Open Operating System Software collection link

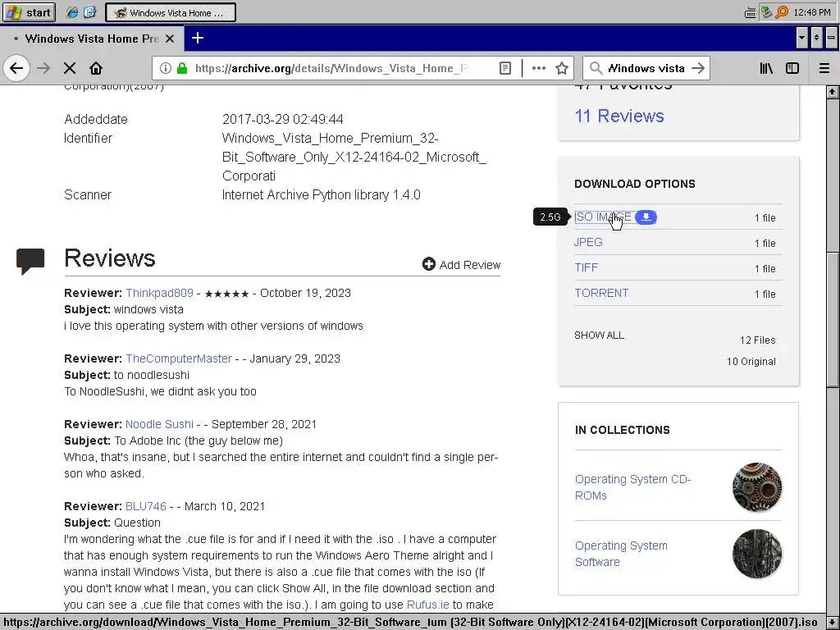[x=621, y=554]
